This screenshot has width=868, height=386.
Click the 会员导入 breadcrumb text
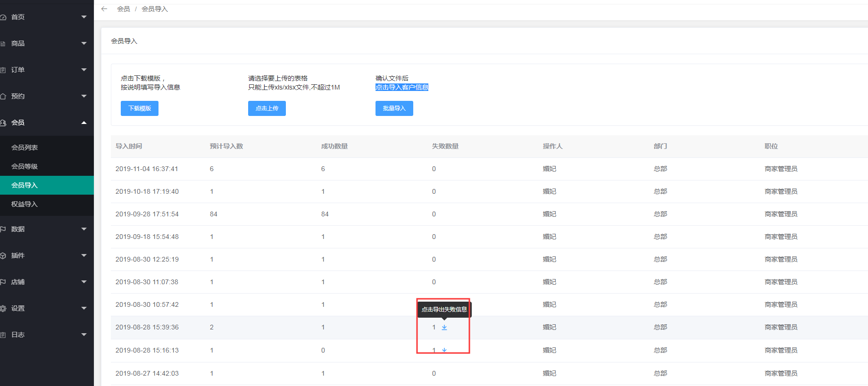point(155,9)
